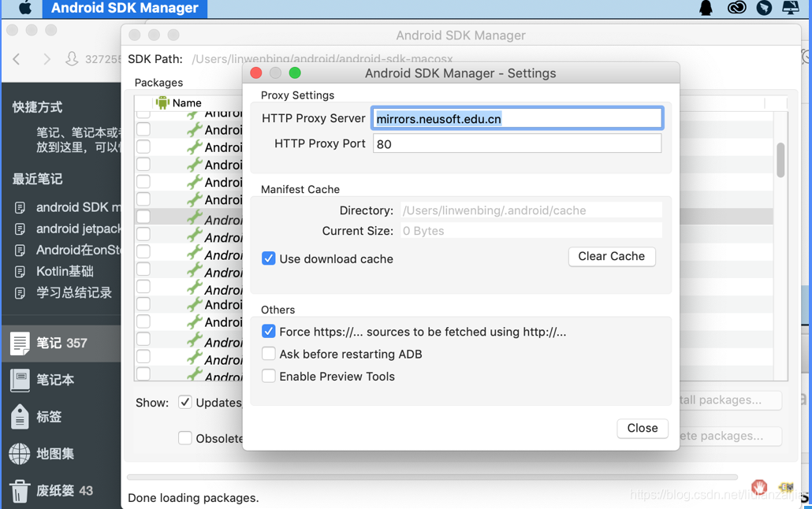Viewport: 812px width, 509px height.
Task: Click the Android robot icon beside Name
Action: click(x=162, y=102)
